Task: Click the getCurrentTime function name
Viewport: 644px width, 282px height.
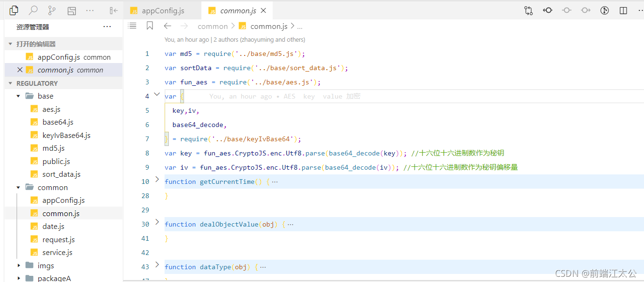Action: click(227, 182)
